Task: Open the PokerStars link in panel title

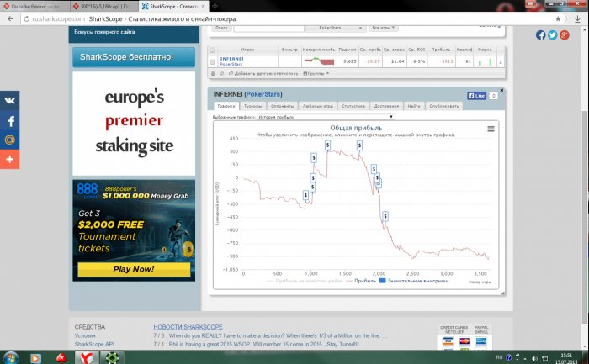Action: [x=263, y=94]
